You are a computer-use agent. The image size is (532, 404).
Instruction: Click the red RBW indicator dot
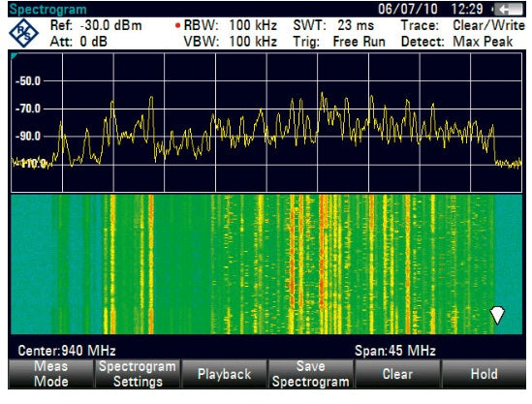[x=177, y=25]
